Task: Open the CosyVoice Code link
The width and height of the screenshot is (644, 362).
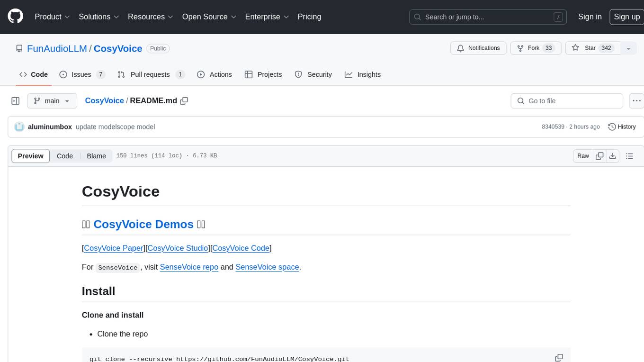Action: pos(241,248)
